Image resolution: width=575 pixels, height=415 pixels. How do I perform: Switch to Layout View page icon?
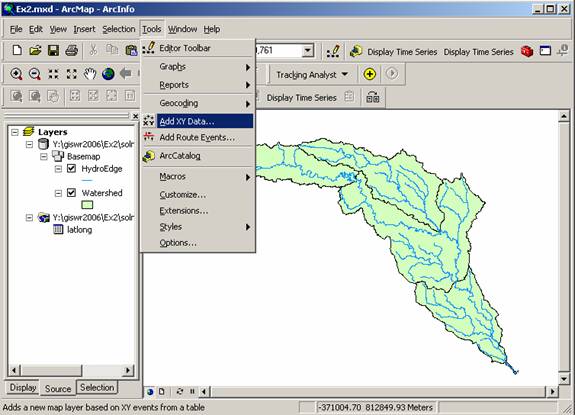pos(162,392)
